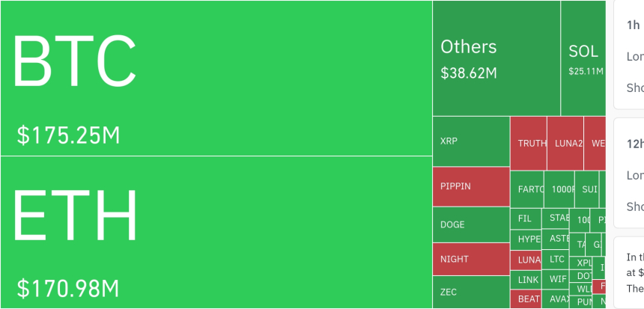644x309 pixels.
Task: Click the green XRP tile
Action: point(470,141)
